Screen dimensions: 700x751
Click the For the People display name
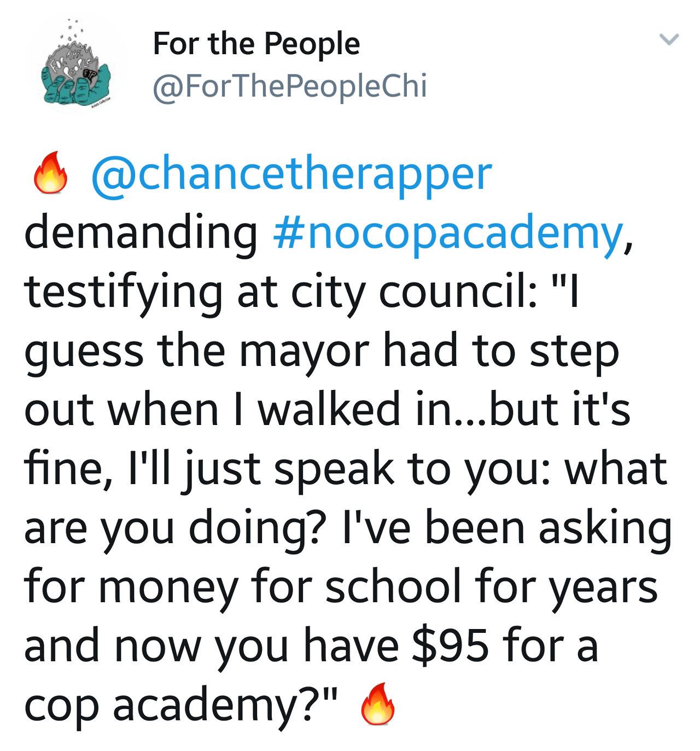[x=256, y=44]
